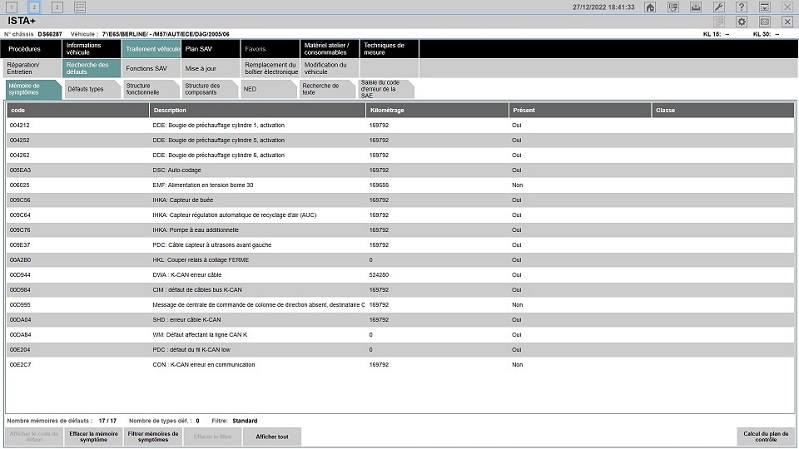Open Informations véhicule tab
The image size is (799, 449).
point(91,49)
